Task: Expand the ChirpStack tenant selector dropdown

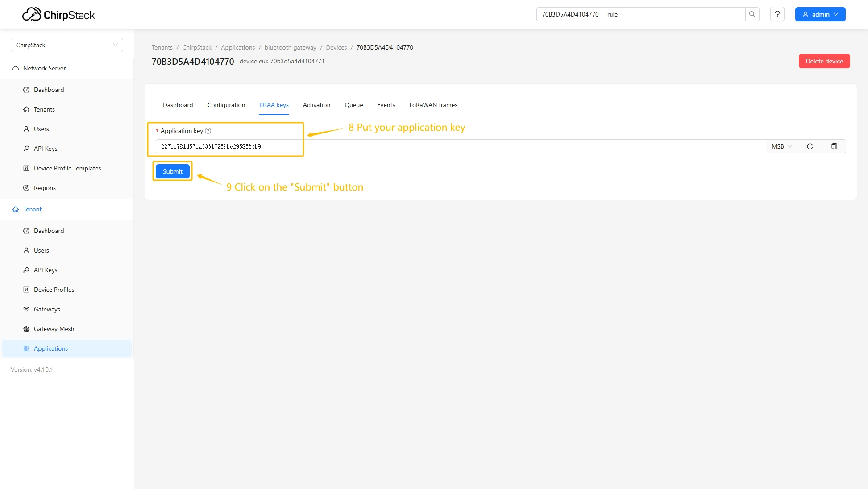Action: click(66, 45)
